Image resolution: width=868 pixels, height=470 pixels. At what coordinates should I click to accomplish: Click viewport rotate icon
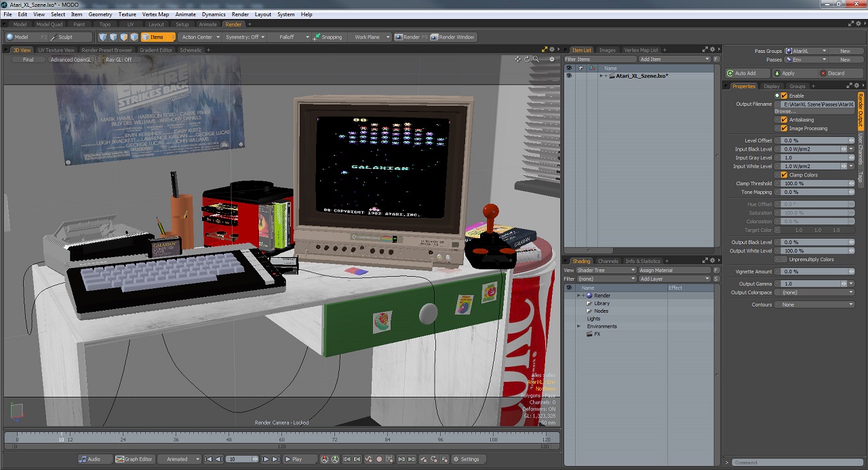click(527, 60)
